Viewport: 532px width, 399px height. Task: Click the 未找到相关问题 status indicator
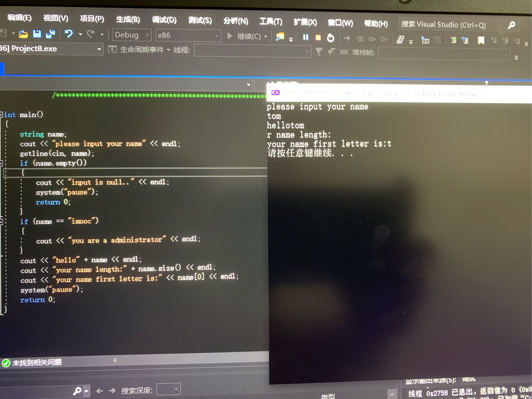pyautogui.click(x=32, y=363)
